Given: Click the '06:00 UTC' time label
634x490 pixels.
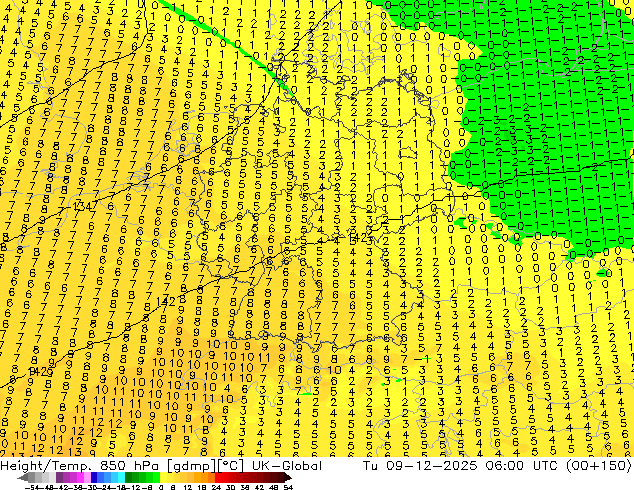Looking at the screenshot, I should [523, 466].
